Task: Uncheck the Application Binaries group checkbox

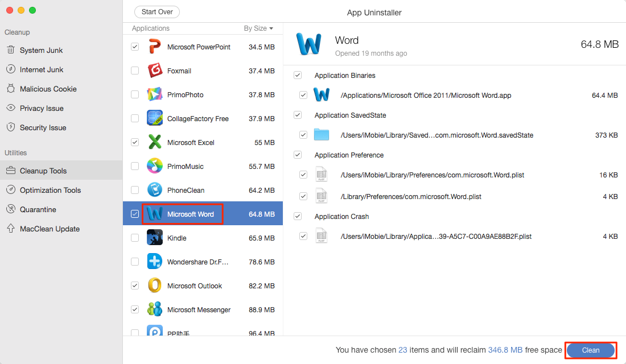Action: point(298,75)
